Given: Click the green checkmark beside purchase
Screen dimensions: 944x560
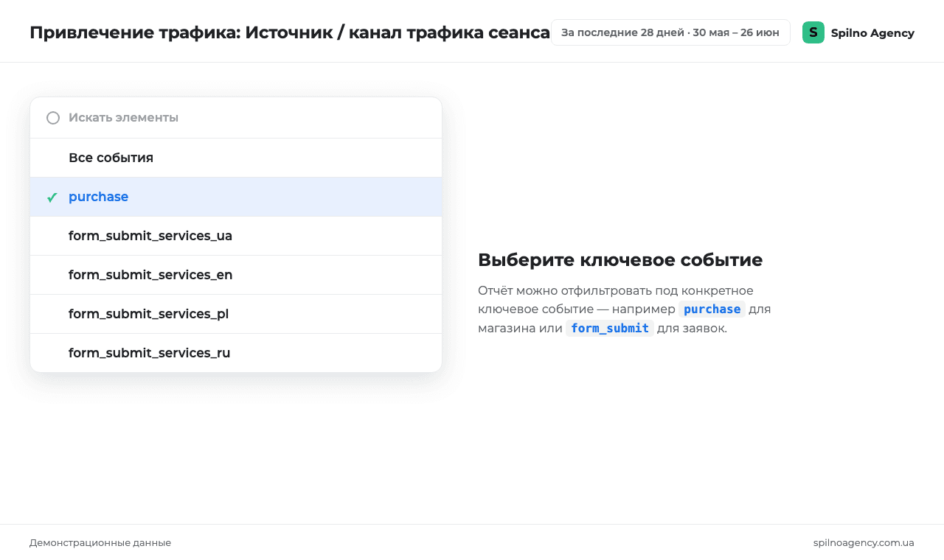Looking at the screenshot, I should coord(52,197).
